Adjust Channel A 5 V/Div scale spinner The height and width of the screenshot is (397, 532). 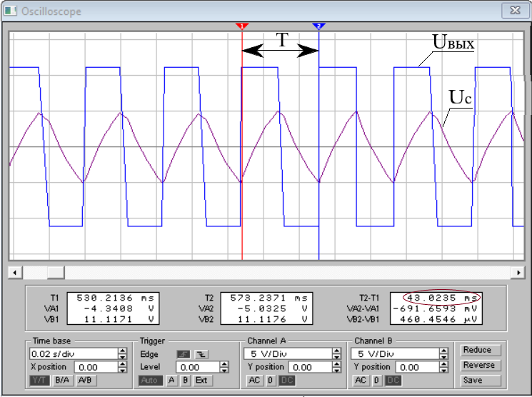pos(336,353)
